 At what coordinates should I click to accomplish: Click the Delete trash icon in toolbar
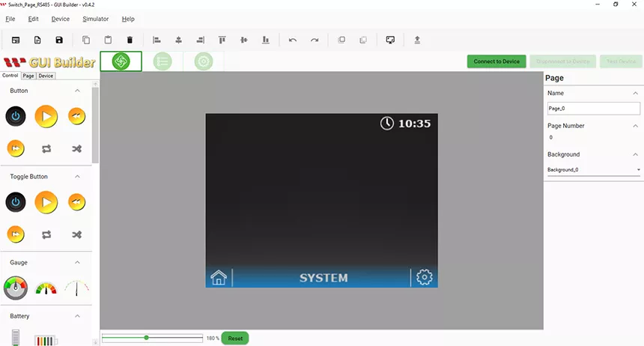(x=130, y=40)
